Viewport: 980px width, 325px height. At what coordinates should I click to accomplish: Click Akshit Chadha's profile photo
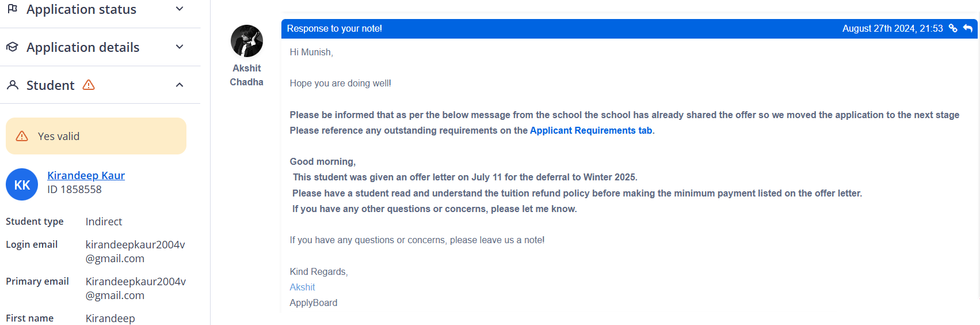pos(247,41)
